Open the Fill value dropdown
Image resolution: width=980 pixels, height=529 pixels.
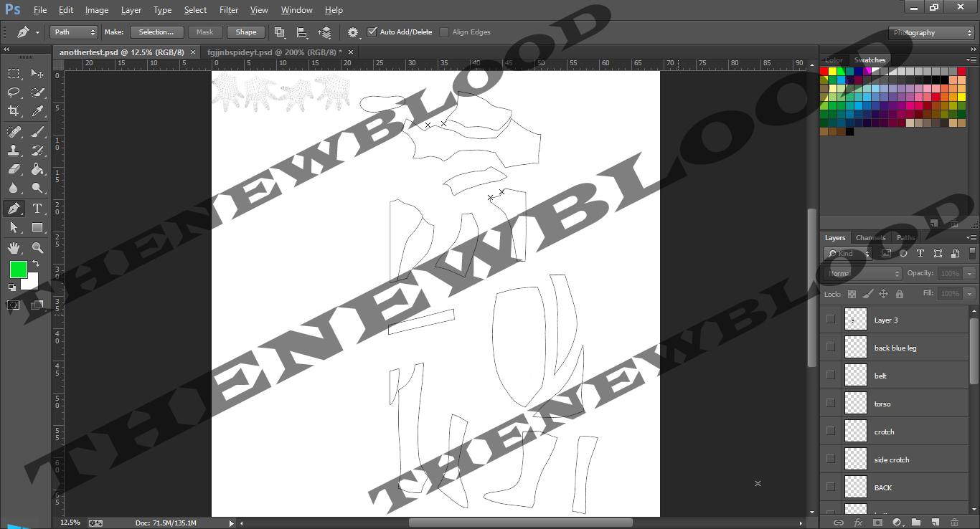pos(970,294)
